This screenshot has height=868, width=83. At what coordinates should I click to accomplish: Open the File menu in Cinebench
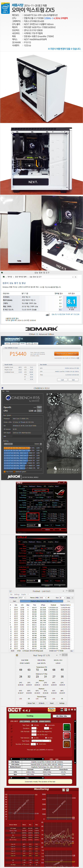pyautogui.click(x=3, y=391)
